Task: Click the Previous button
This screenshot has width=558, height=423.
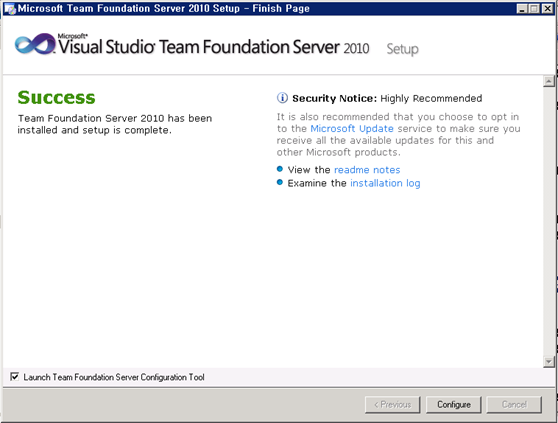Action: pyautogui.click(x=392, y=405)
